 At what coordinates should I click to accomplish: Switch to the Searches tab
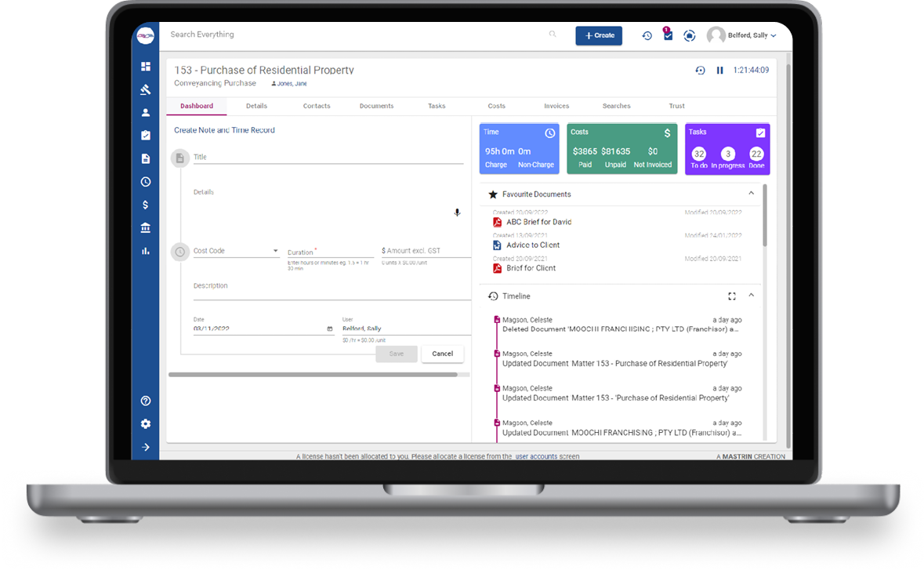[x=616, y=106]
